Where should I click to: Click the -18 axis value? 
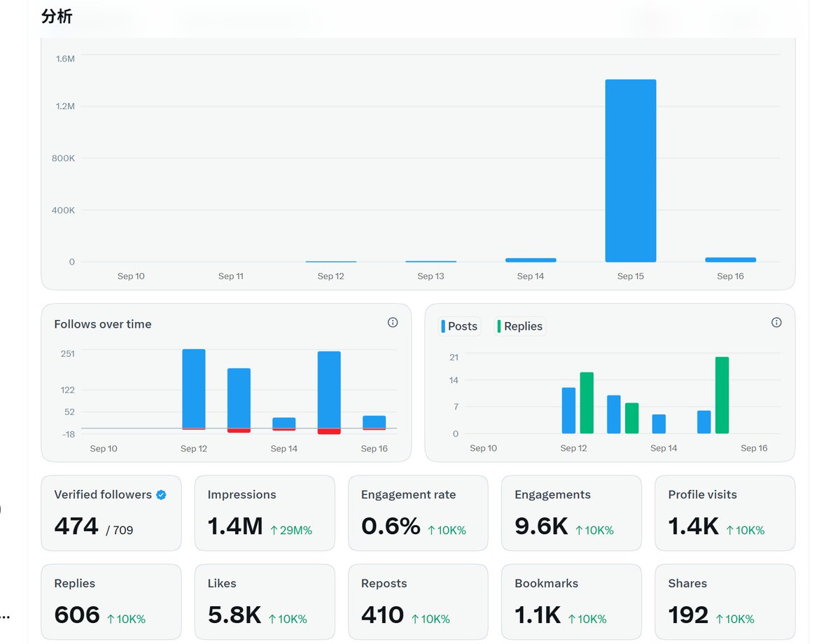[68, 434]
